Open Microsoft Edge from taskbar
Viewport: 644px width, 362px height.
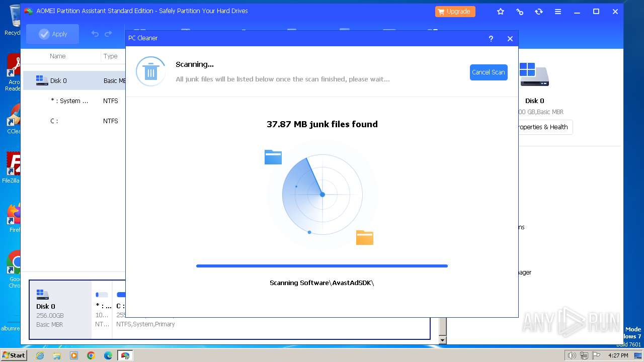[x=108, y=355]
